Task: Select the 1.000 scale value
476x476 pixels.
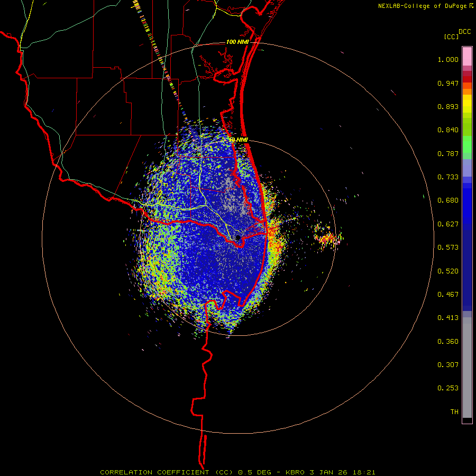Action: coord(448,59)
